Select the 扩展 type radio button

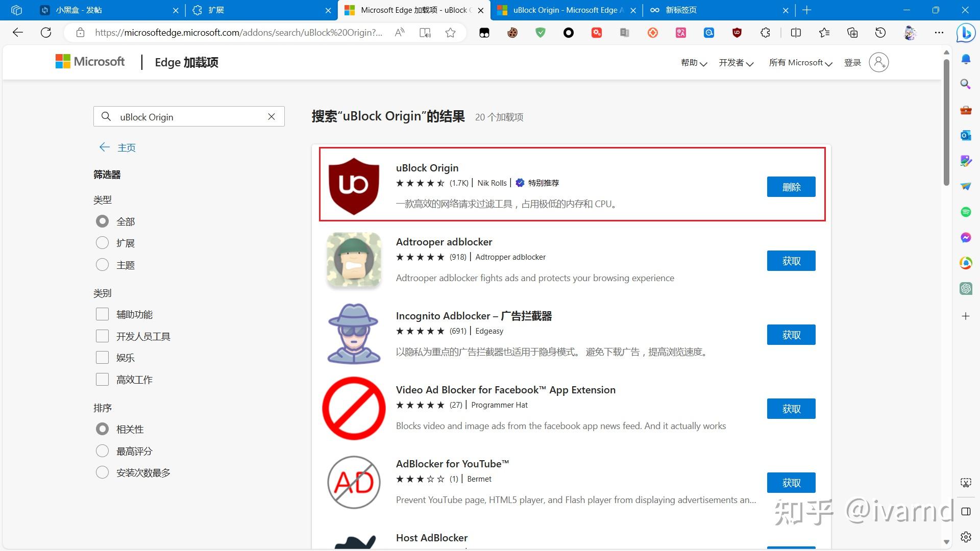point(103,243)
